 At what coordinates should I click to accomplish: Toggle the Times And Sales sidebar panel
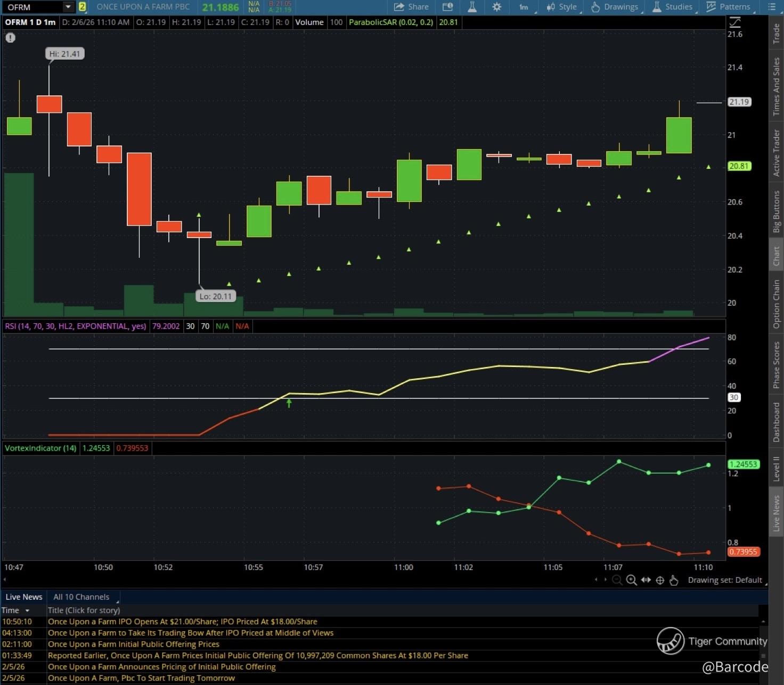(x=776, y=86)
